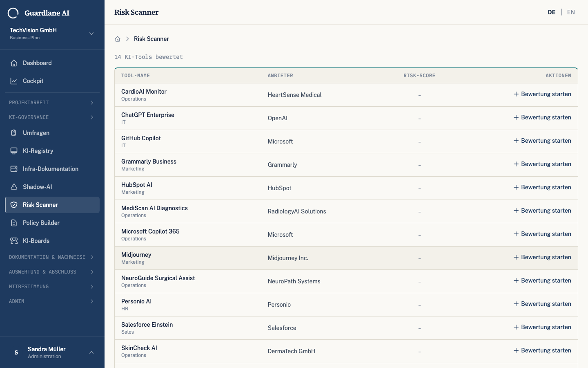Click the Umfragen clipboard icon
This screenshot has width=588, height=368.
click(14, 133)
